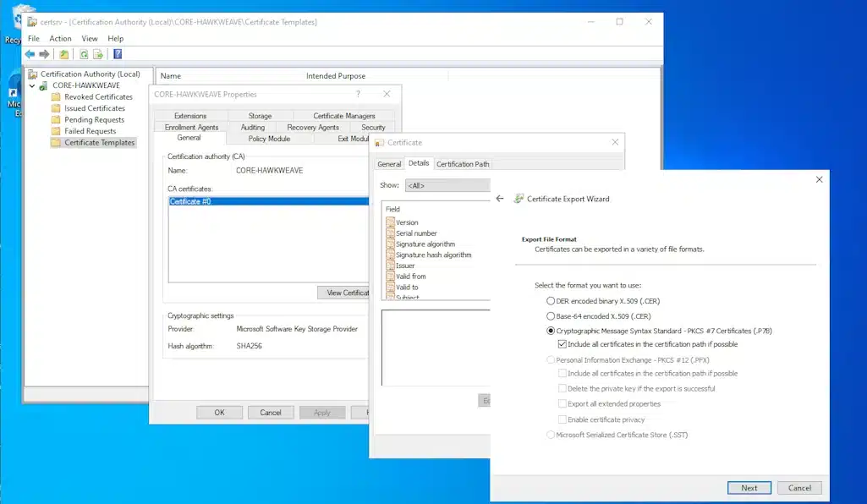
Task: Open Help via the question-mark toolbar icon
Action: [118, 54]
